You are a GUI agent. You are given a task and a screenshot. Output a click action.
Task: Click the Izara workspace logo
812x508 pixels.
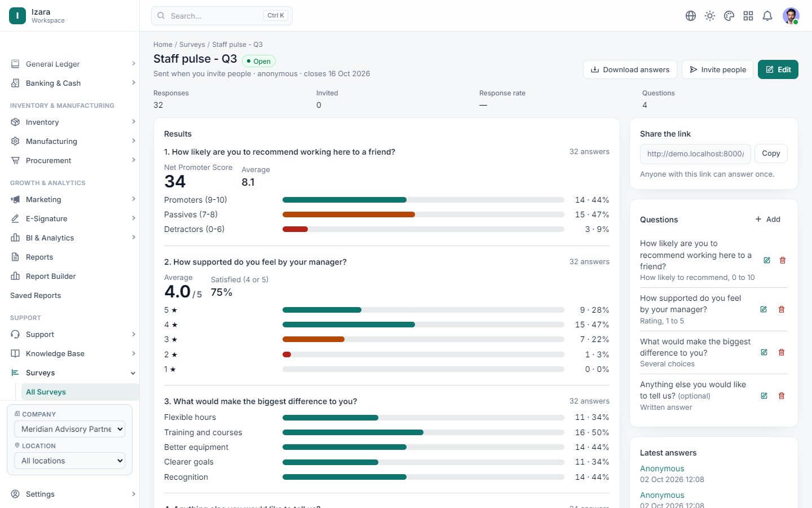17,16
